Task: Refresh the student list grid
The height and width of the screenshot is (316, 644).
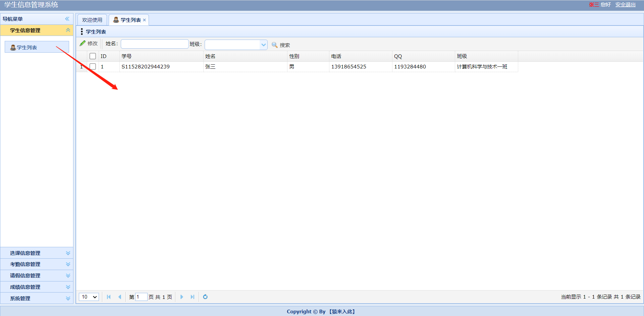Action: (x=205, y=297)
